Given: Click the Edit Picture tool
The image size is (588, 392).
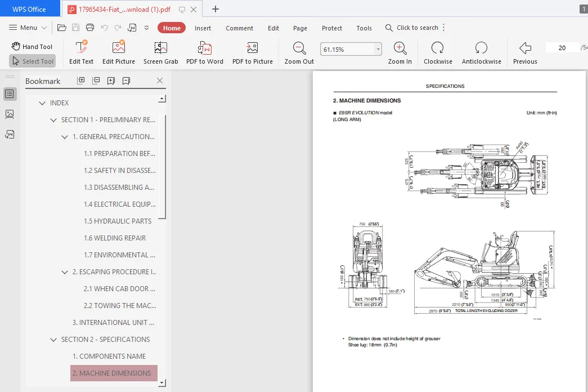Looking at the screenshot, I should click(119, 53).
